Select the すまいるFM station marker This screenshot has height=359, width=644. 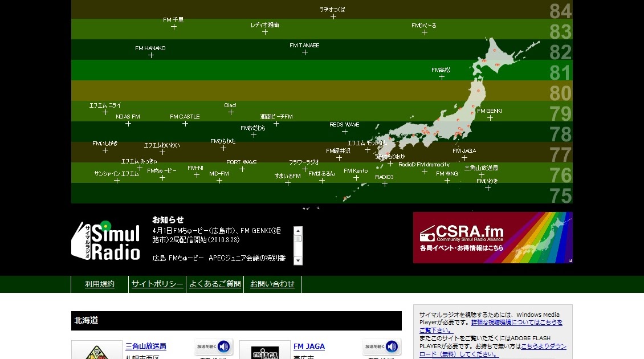pyautogui.click(x=288, y=183)
